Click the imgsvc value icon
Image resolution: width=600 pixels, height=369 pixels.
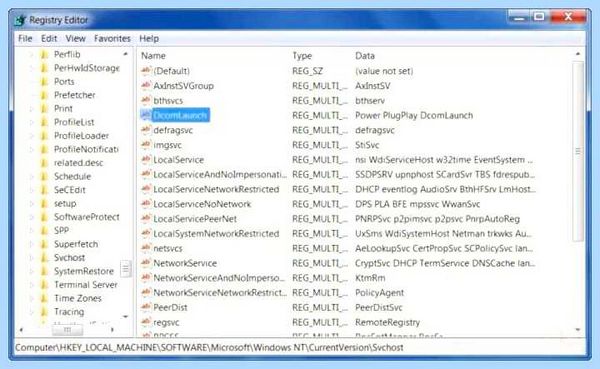145,145
